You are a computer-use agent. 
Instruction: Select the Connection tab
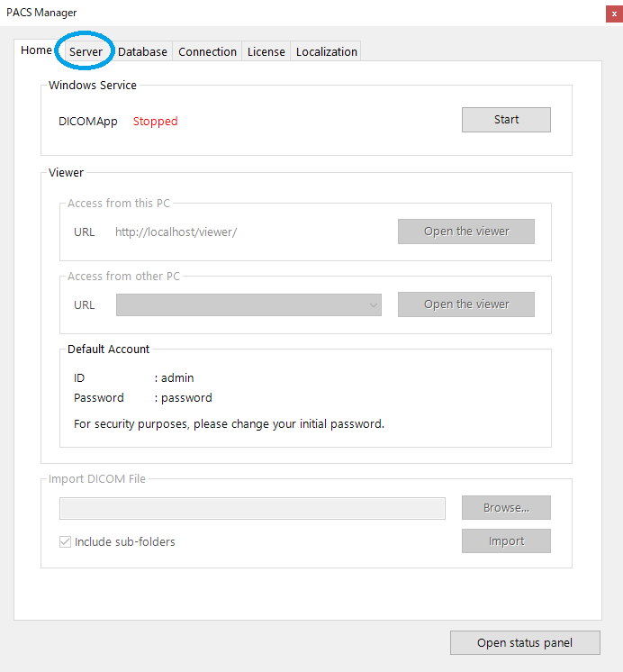point(207,51)
